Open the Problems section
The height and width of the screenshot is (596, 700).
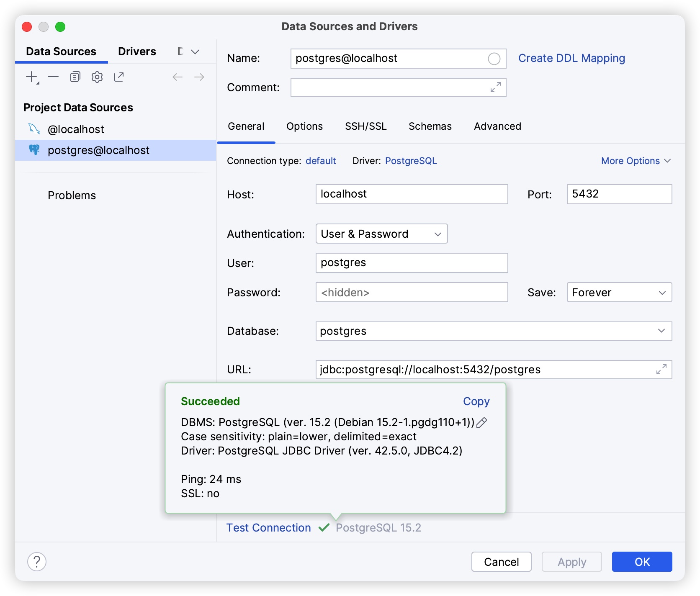(72, 195)
